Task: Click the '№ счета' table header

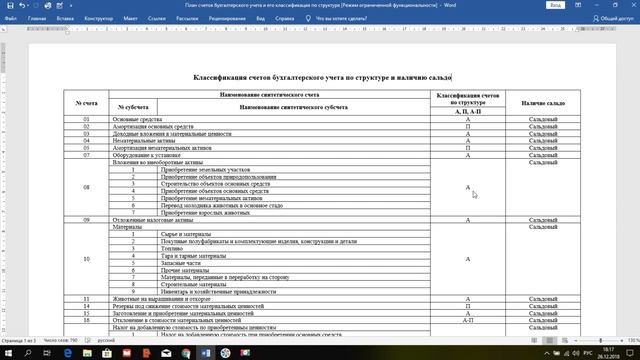Action: coord(86,103)
